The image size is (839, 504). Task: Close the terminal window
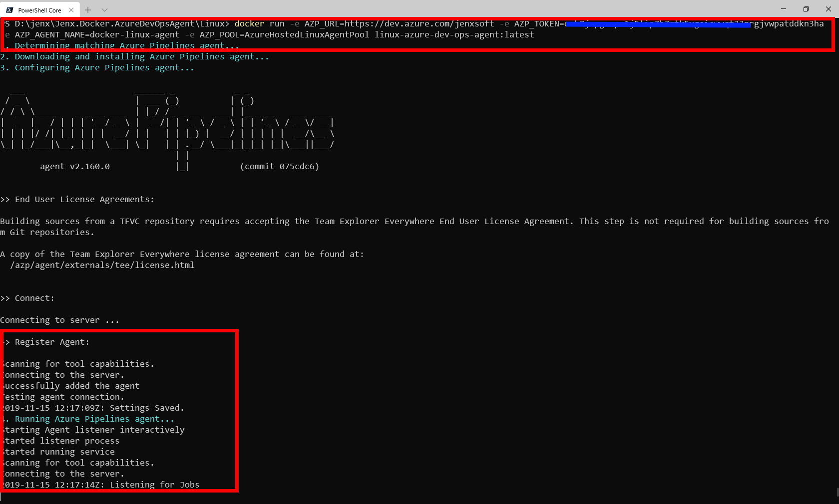coord(828,9)
